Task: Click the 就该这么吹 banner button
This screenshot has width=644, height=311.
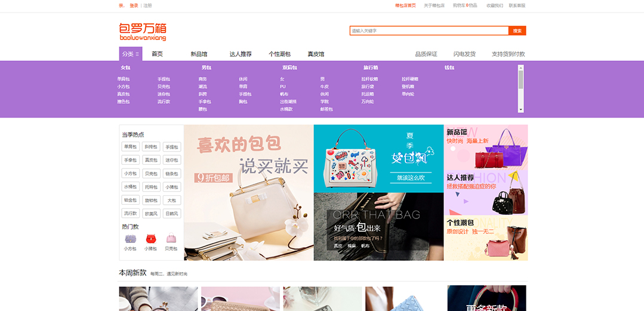Action: (411, 177)
